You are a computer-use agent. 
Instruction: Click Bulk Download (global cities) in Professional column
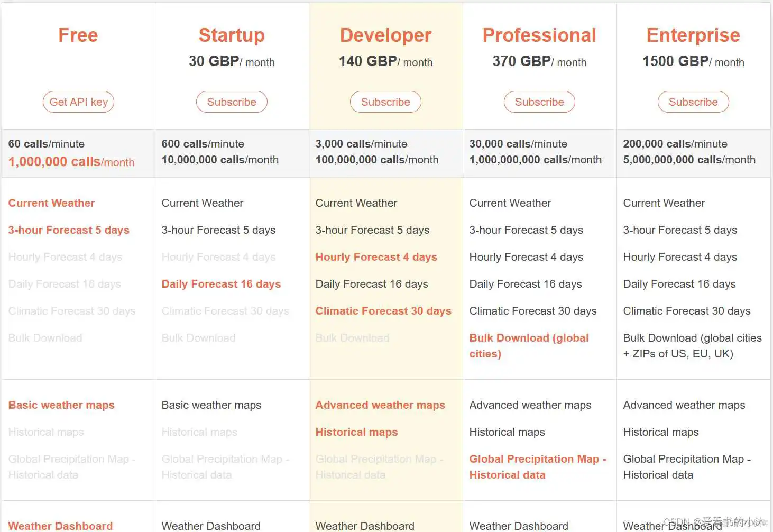(529, 338)
